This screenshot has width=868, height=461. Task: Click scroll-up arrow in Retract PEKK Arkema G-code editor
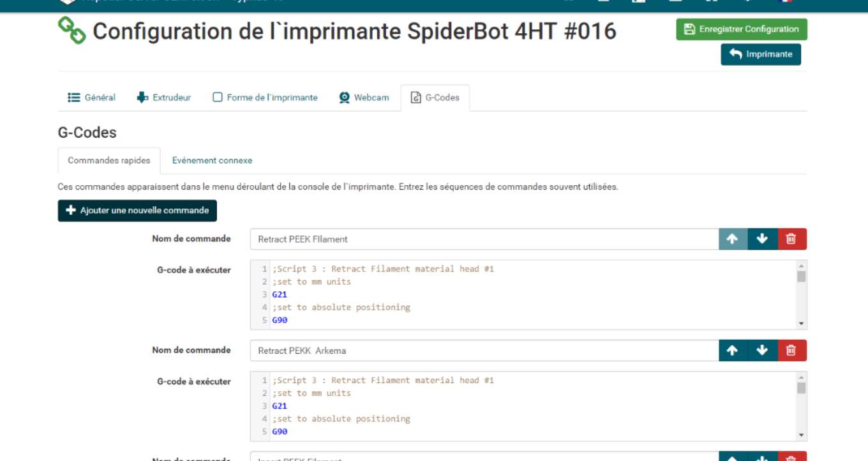click(802, 377)
